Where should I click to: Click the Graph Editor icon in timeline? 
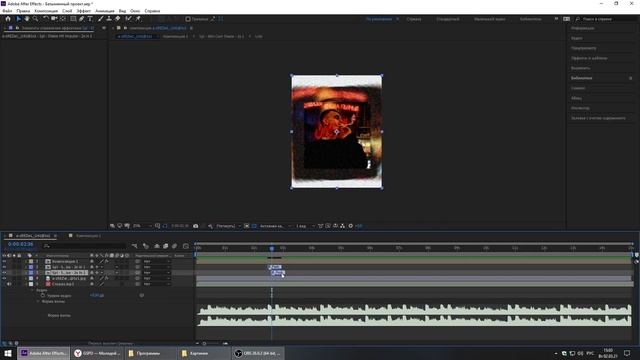pos(186,246)
